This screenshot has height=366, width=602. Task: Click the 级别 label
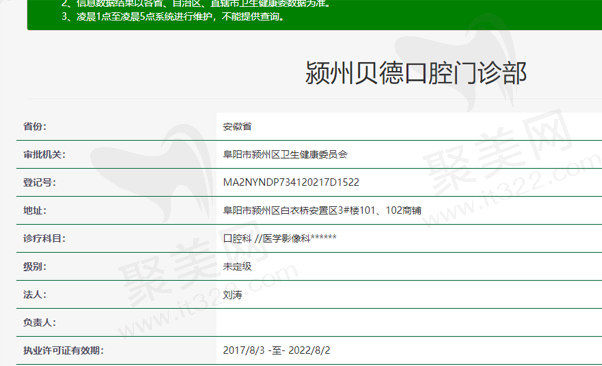(35, 267)
